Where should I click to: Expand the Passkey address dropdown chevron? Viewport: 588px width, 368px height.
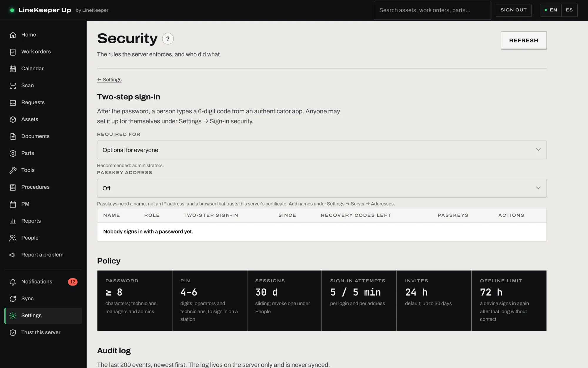point(538,188)
